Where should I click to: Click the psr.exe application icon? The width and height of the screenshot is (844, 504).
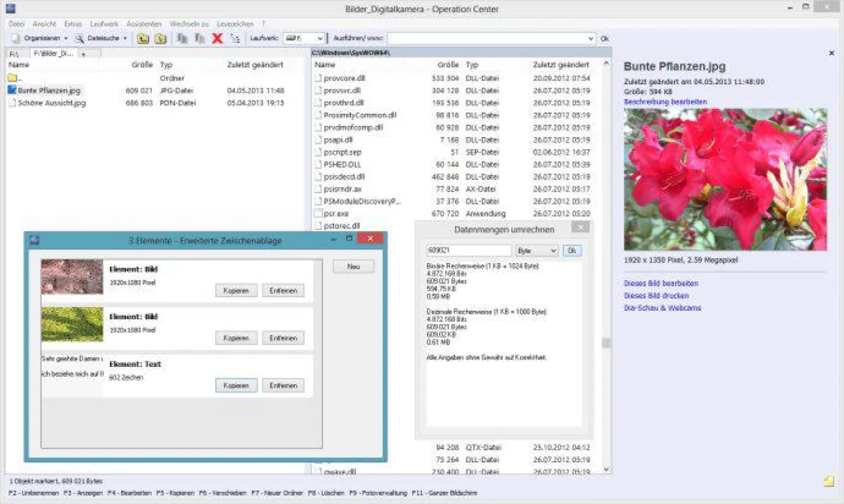[319, 213]
